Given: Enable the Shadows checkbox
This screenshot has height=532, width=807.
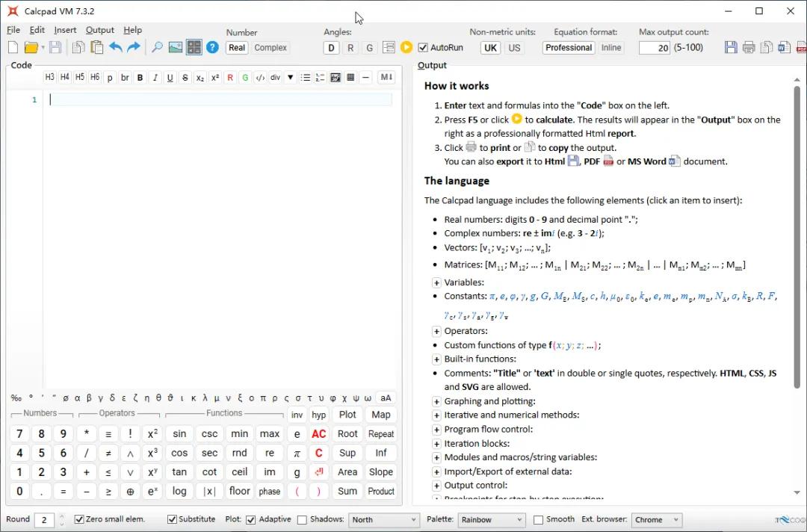Looking at the screenshot, I should 302,520.
